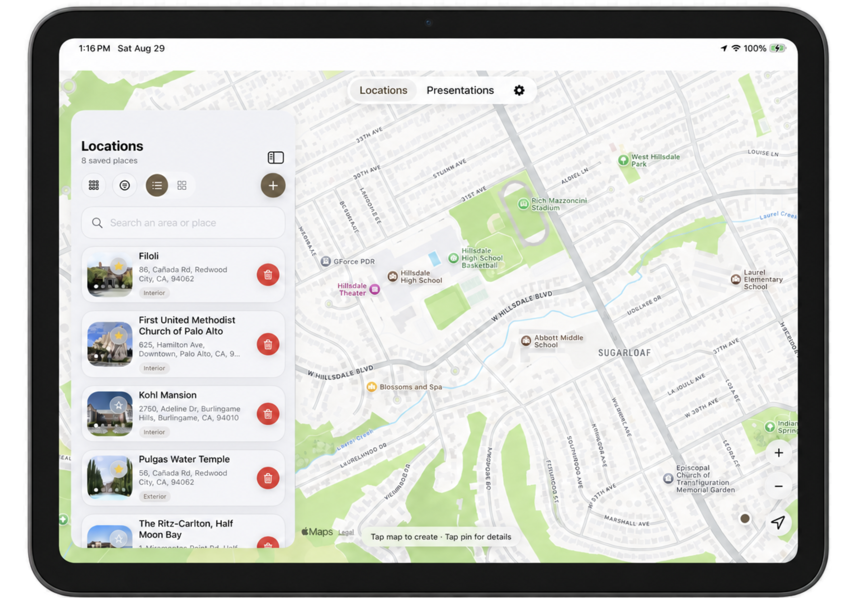868x598 pixels.
Task: Tap the Indian Springs park pin
Action: (769, 426)
